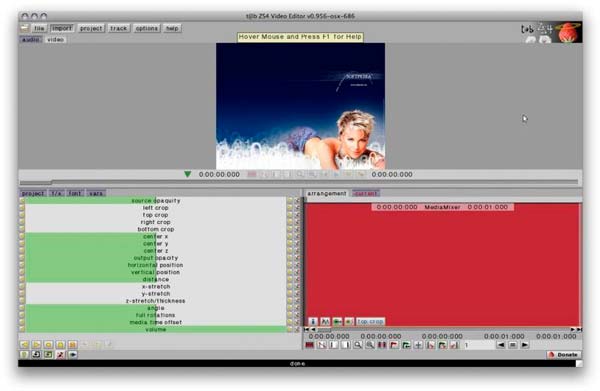The image size is (600, 391).
Task: Click the volume slider row
Action: [156, 329]
